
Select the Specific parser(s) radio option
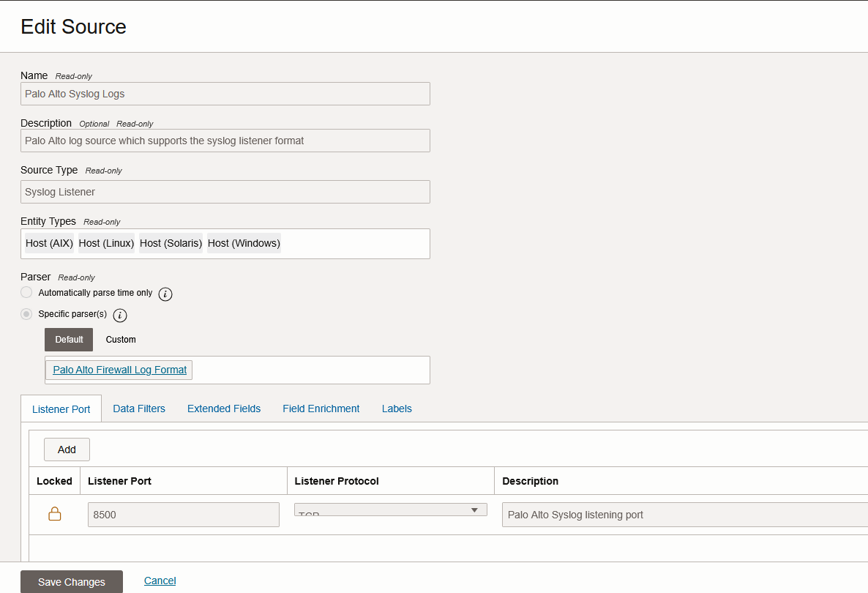coord(26,314)
